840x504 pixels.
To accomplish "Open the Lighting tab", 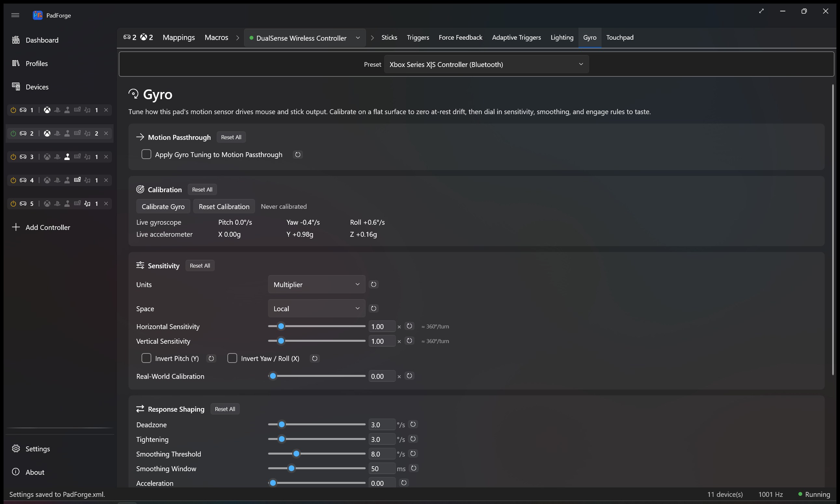I will point(562,37).
